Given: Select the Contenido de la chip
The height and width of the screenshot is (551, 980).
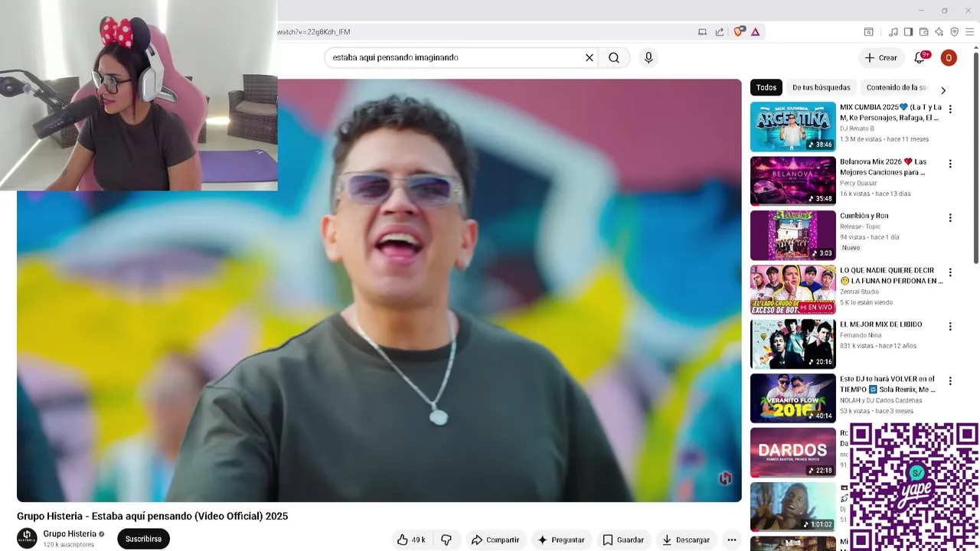Looking at the screenshot, I should (x=897, y=87).
